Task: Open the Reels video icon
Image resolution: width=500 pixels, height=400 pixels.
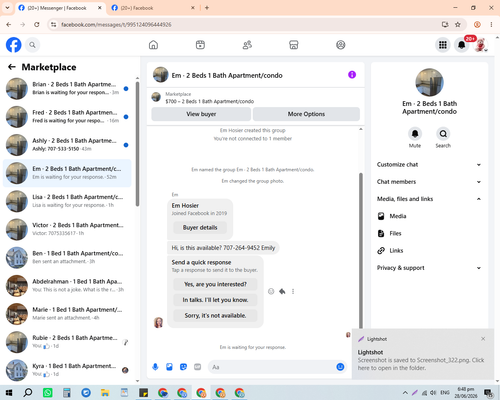Action: [x=200, y=45]
